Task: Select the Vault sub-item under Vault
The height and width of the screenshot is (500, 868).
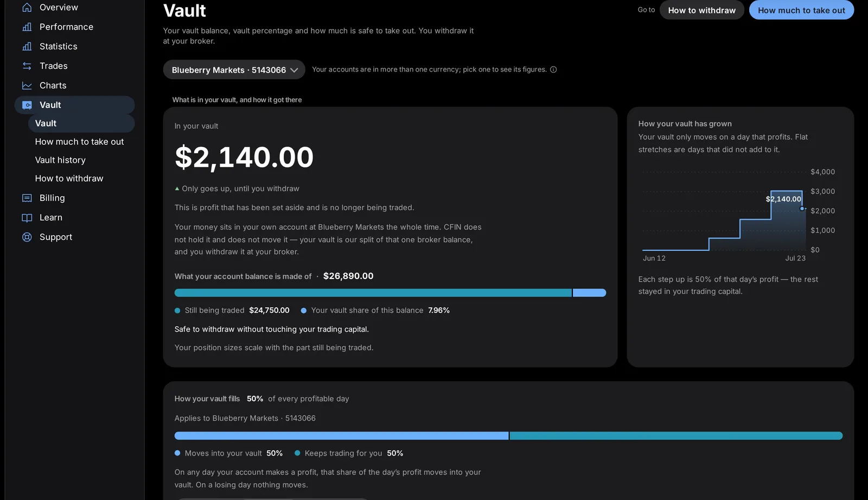Action: click(x=81, y=123)
